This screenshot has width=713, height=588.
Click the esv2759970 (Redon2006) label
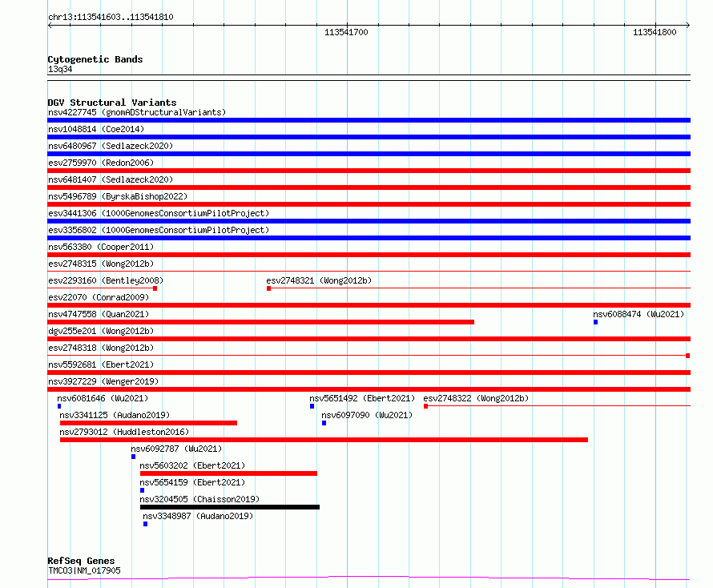[x=101, y=163]
